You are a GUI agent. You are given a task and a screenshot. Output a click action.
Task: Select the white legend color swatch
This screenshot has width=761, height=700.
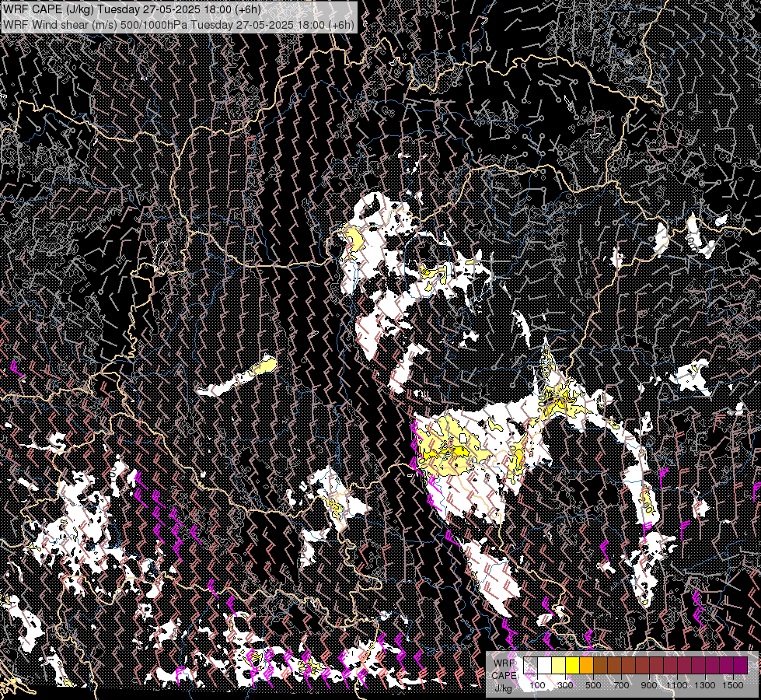click(x=545, y=665)
